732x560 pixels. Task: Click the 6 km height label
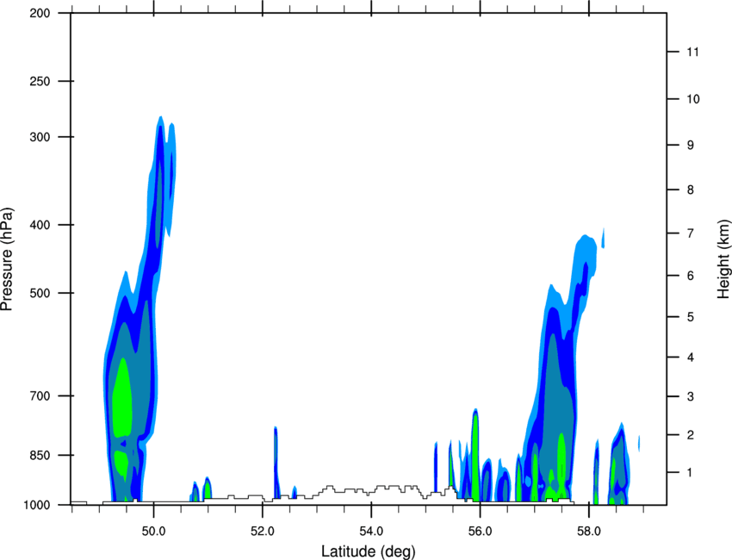(x=691, y=276)
